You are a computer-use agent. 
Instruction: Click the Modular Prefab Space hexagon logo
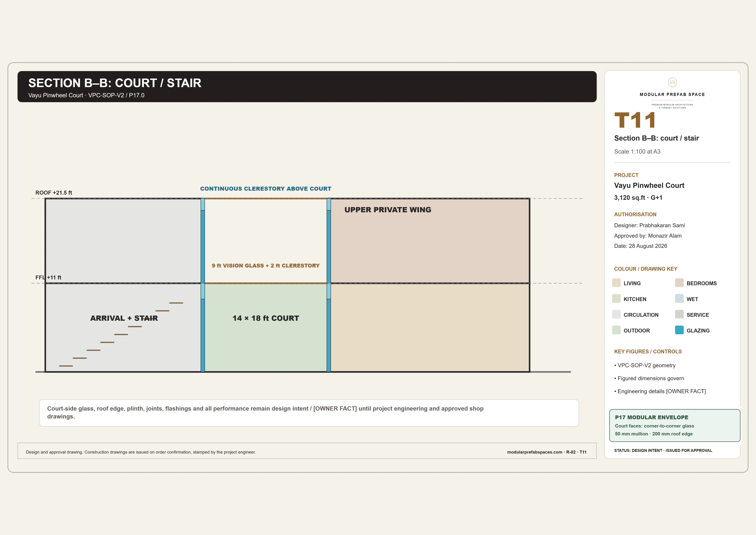[x=672, y=82]
